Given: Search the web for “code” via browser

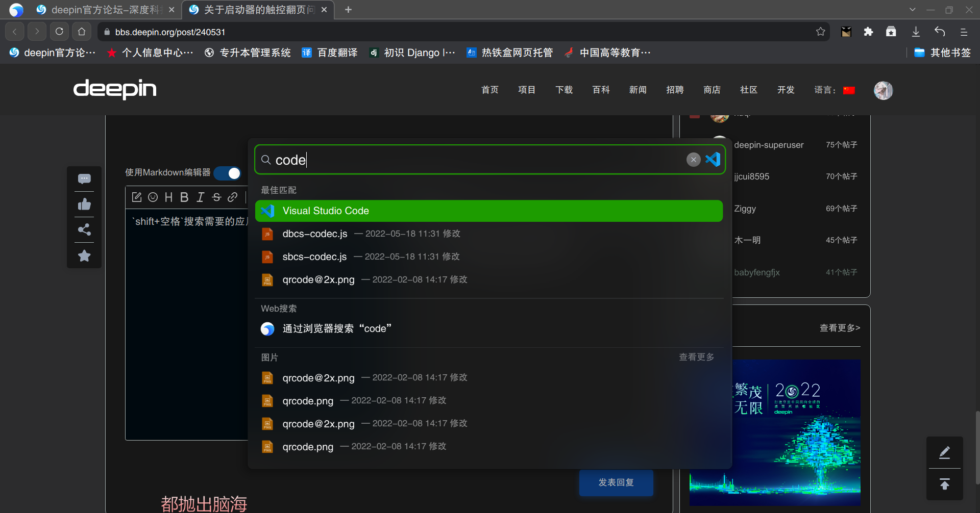Looking at the screenshot, I should click(x=489, y=328).
